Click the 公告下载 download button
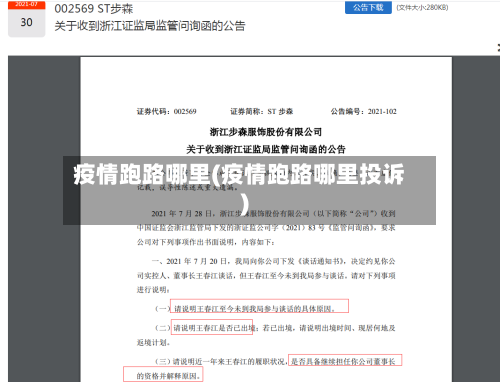The height and width of the screenshot is (382, 500). (368, 7)
